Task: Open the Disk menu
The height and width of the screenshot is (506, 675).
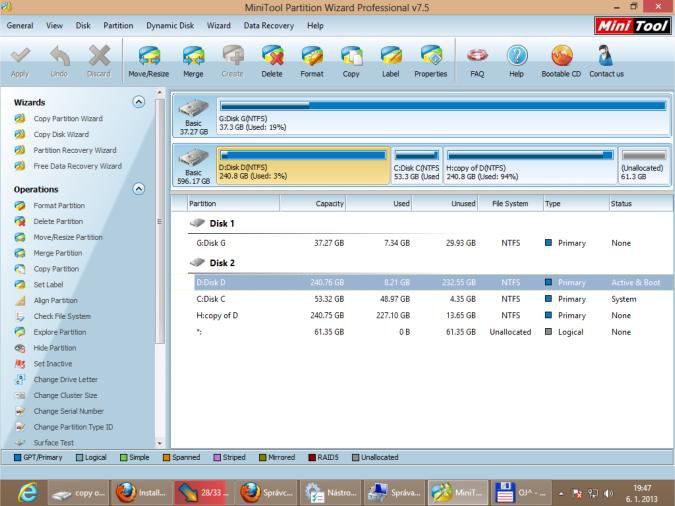Action: pyautogui.click(x=83, y=25)
